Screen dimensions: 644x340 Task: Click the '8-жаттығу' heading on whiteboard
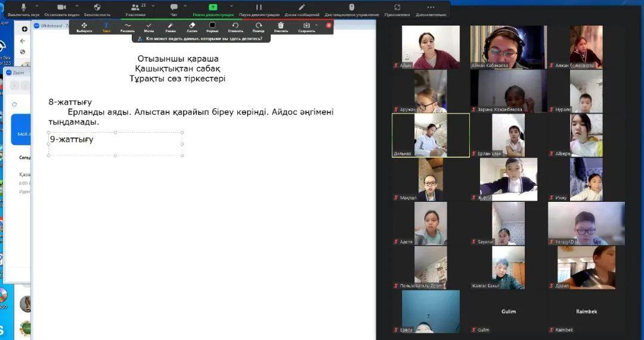click(x=70, y=102)
